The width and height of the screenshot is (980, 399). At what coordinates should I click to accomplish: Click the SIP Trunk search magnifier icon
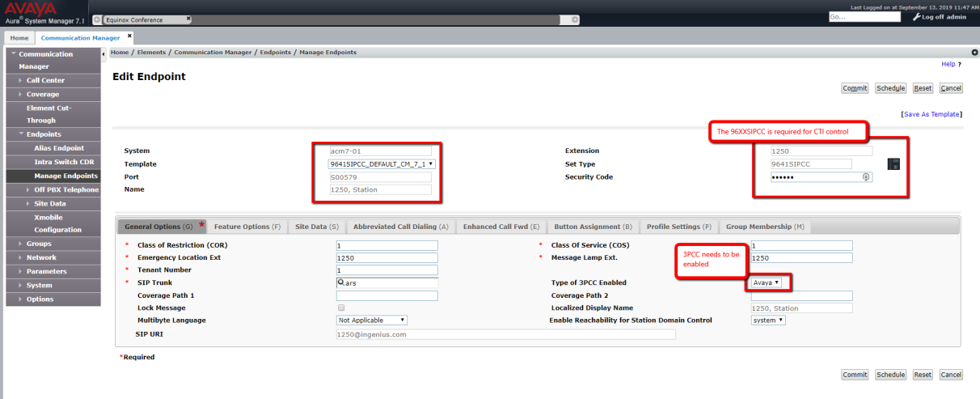click(342, 282)
